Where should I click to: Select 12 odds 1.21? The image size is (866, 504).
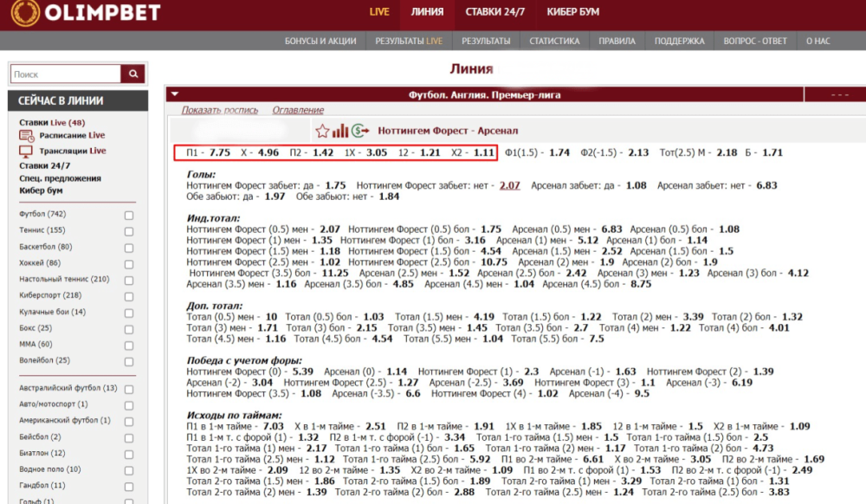[x=430, y=152]
